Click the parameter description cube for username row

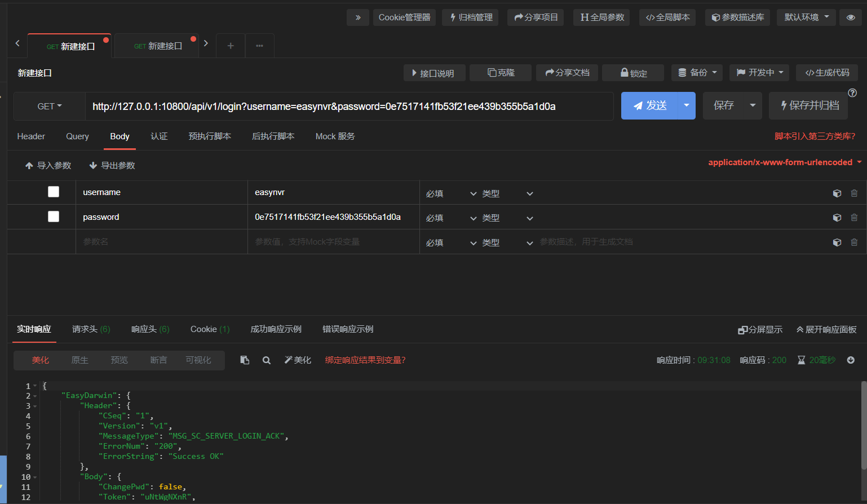coord(837,193)
